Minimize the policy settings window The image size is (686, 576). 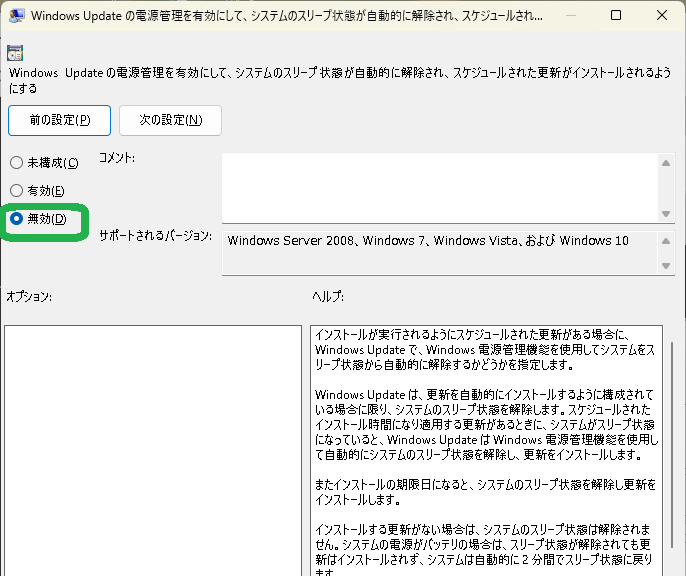568,17
